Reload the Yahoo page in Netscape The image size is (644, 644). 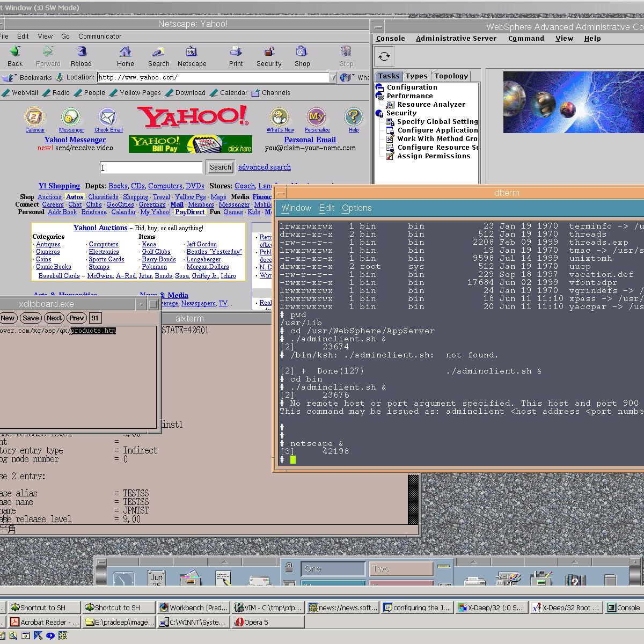82,52
